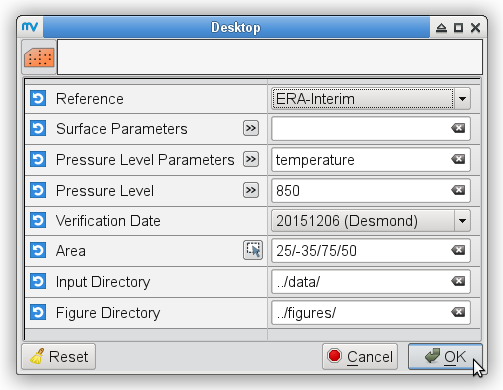This screenshot has height=390, width=503.
Task: Click the Reset button with broom
Action: point(59,357)
